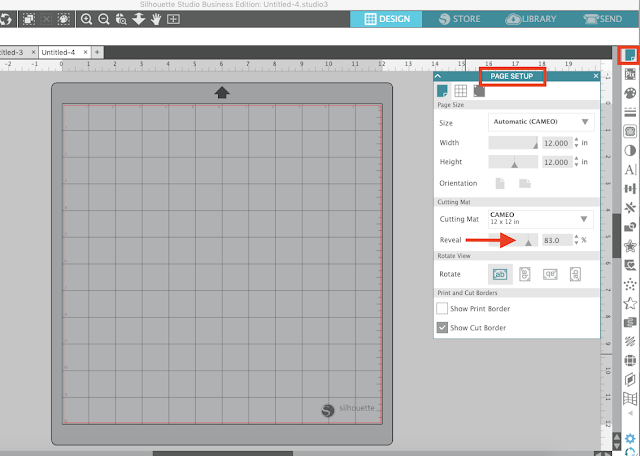Close the Untitled-4 document tab
The image size is (640, 456).
(x=85, y=52)
